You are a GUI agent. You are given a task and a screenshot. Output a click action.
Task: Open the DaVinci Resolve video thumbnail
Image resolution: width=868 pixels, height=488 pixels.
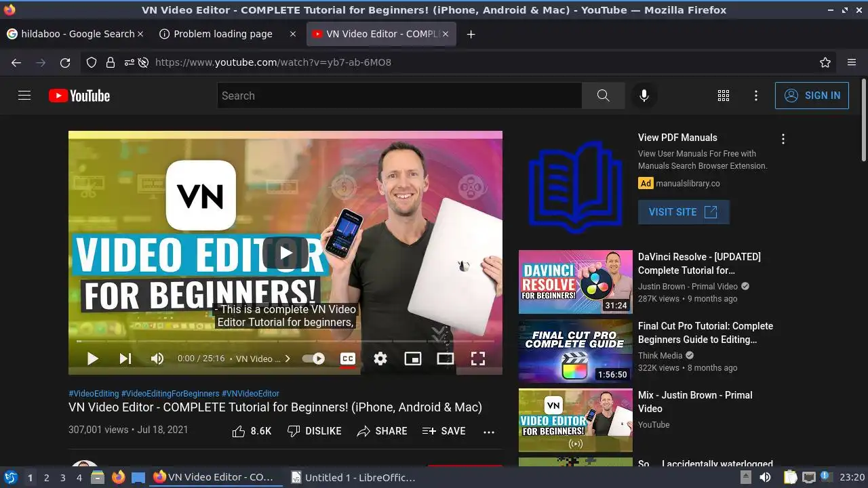(576, 282)
